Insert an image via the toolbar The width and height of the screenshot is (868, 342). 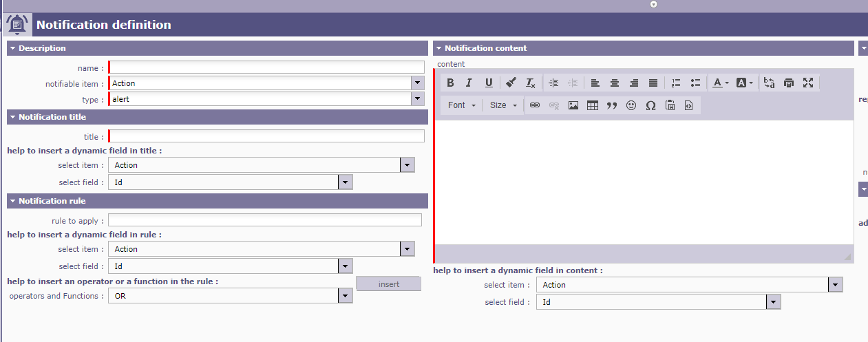point(573,105)
